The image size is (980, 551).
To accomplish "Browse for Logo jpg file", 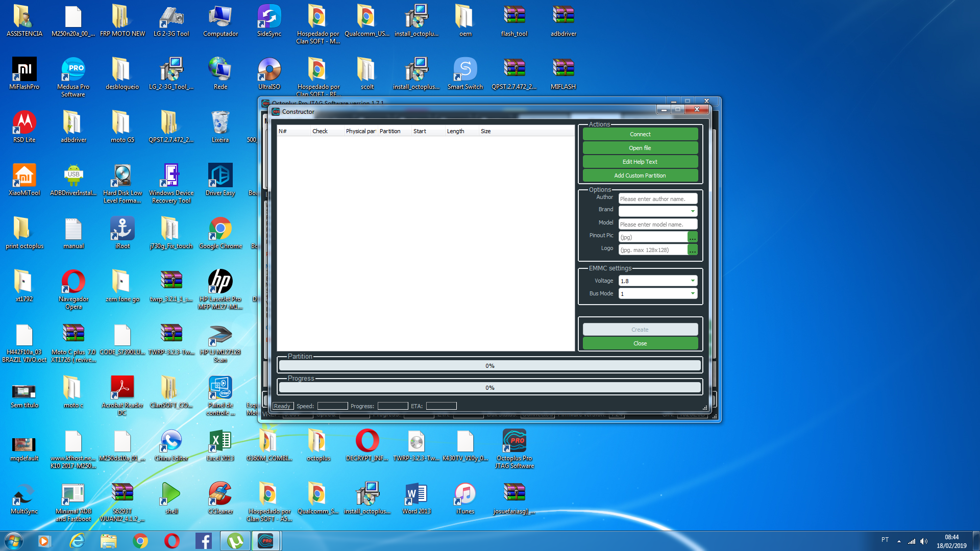I will pos(693,250).
